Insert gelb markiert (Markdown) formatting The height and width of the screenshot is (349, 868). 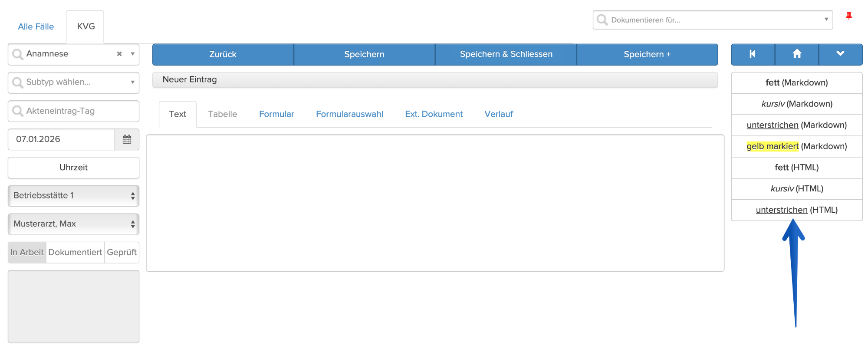coord(796,146)
